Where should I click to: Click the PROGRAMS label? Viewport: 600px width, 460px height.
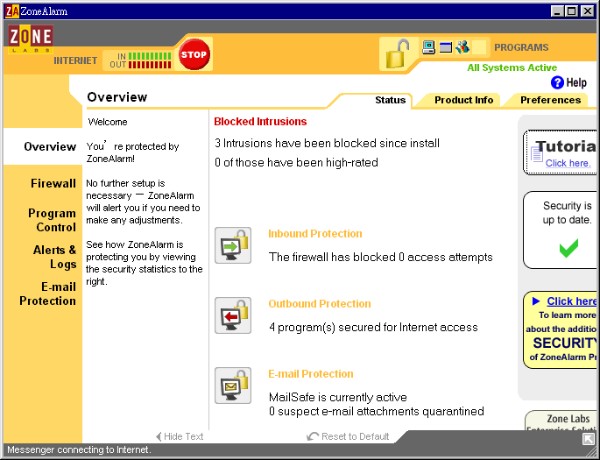pos(521,47)
